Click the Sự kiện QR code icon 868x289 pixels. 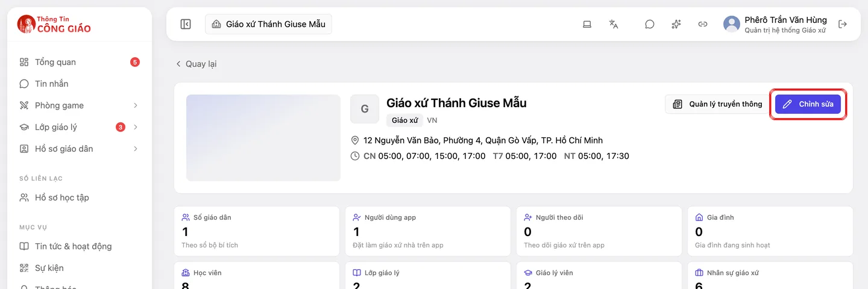(24, 268)
